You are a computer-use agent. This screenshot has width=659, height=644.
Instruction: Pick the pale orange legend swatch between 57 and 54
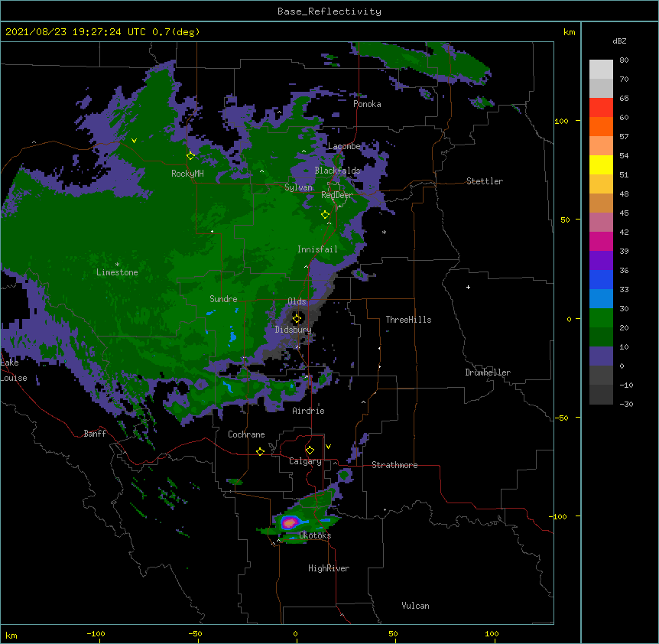[601, 145]
